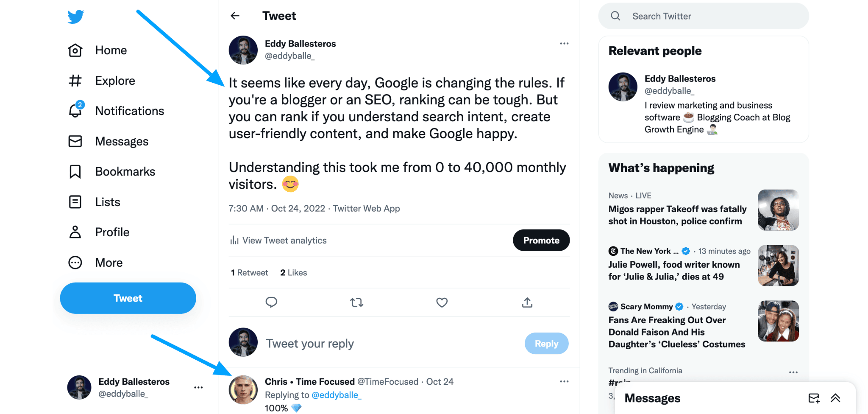Expand the Messages drawer chevron
This screenshot has height=414, width=868.
click(835, 398)
